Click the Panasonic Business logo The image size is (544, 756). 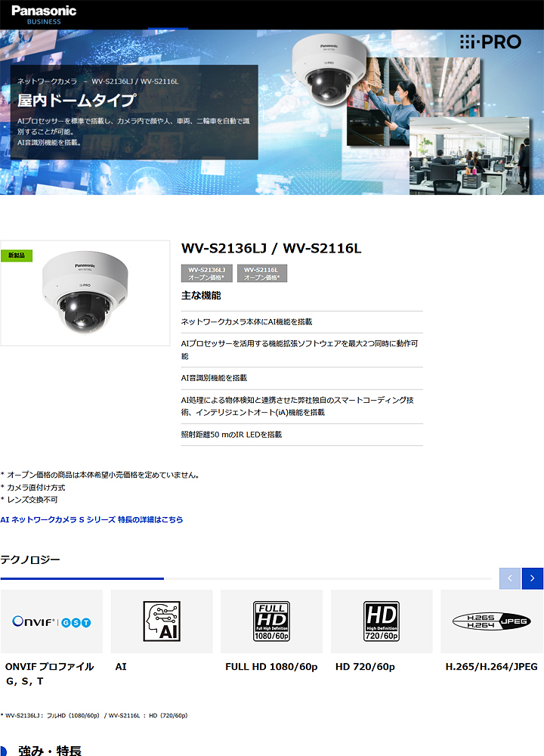(x=44, y=15)
